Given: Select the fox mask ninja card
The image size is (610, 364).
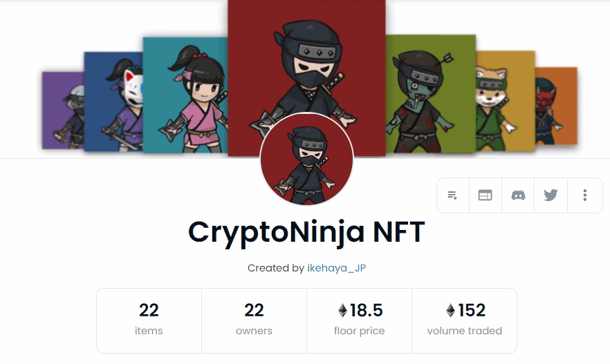Looking at the screenshot, I should click(x=113, y=102).
